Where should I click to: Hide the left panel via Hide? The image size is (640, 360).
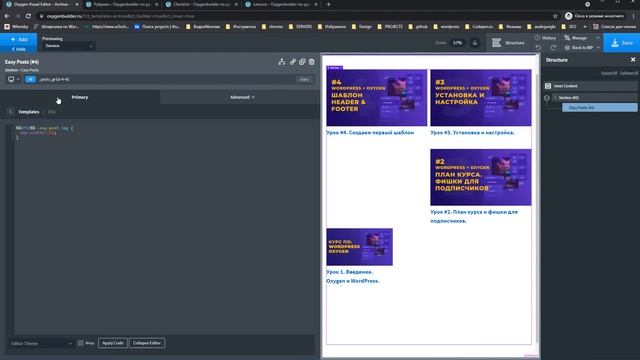coord(18,49)
